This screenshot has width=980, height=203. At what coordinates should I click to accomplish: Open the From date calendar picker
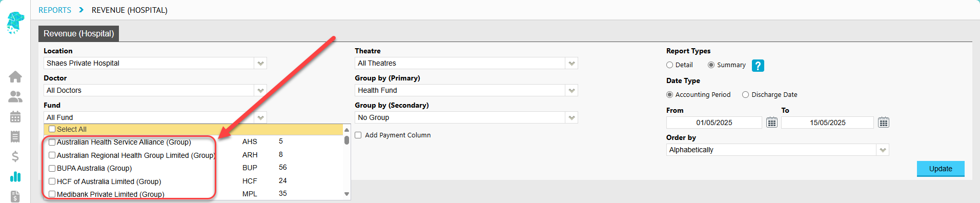pos(772,123)
